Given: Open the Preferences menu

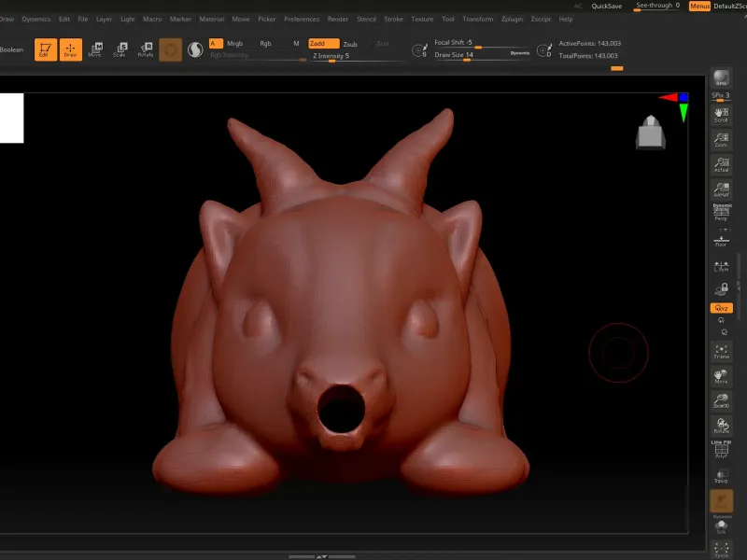Looking at the screenshot, I should 302,19.
